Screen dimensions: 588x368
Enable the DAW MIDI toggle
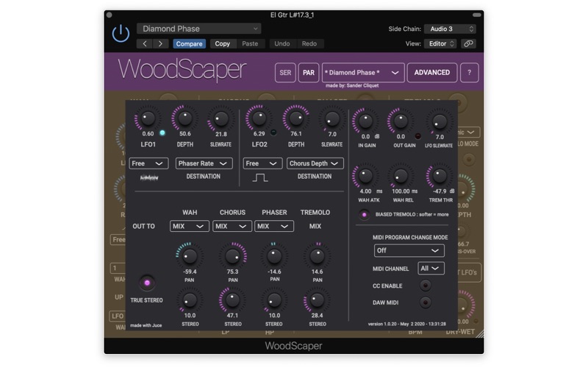click(x=426, y=302)
